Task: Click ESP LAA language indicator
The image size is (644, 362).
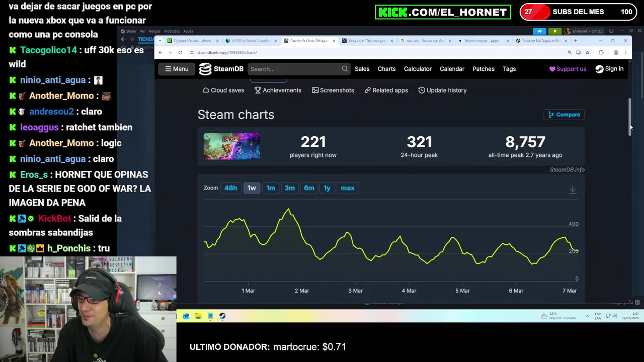Action: click(598, 316)
